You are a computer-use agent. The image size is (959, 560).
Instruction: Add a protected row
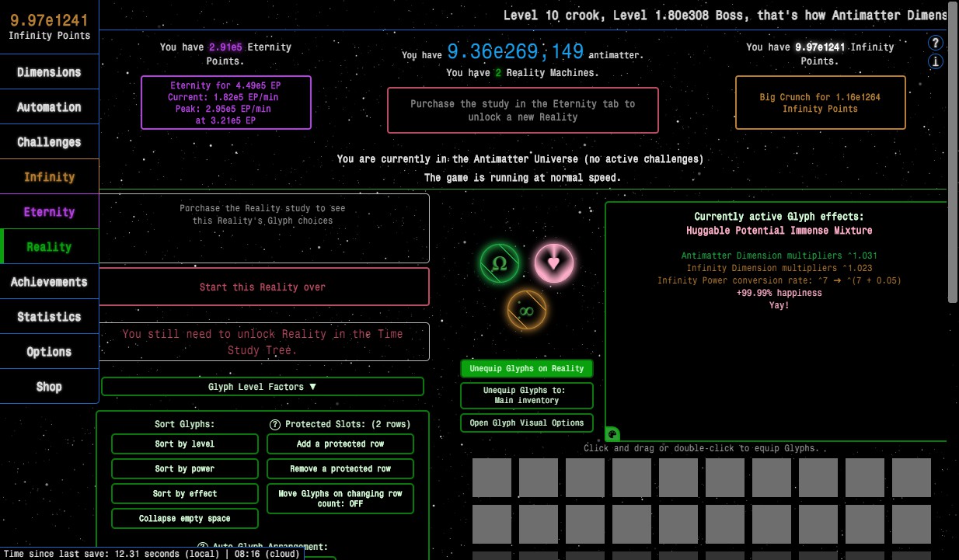(x=340, y=444)
